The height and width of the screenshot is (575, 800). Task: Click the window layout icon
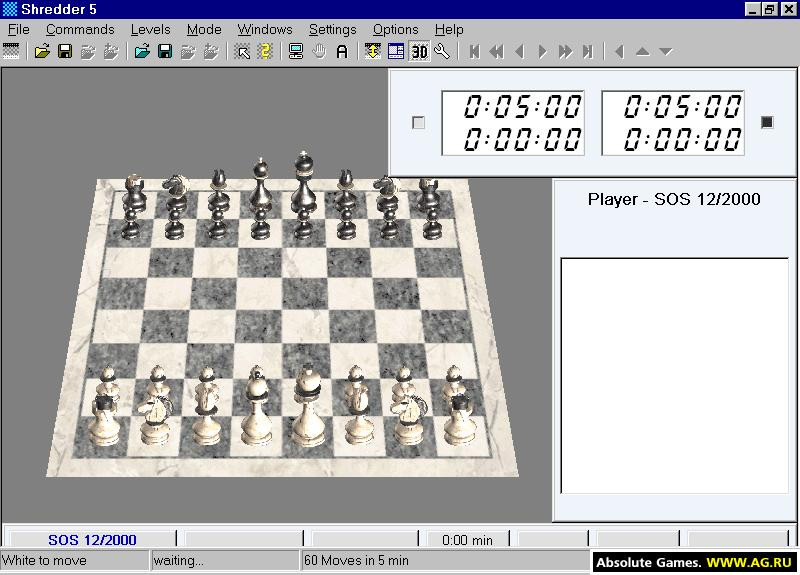[396, 51]
